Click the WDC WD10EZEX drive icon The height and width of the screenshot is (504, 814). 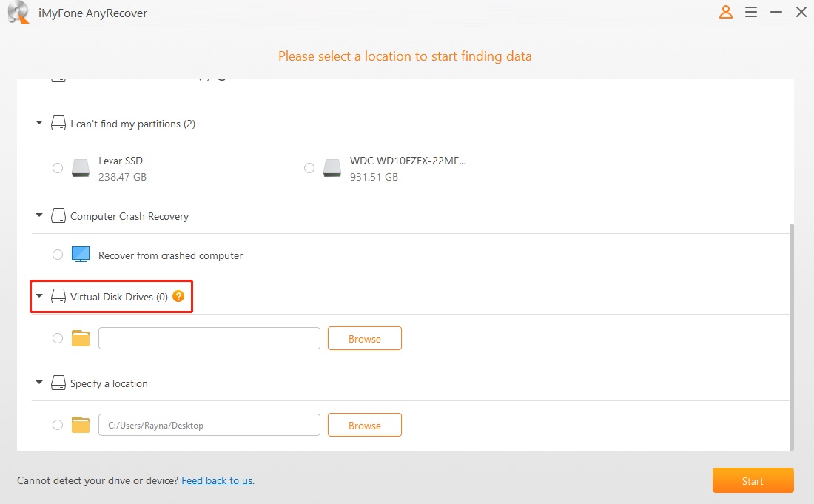[332, 168]
